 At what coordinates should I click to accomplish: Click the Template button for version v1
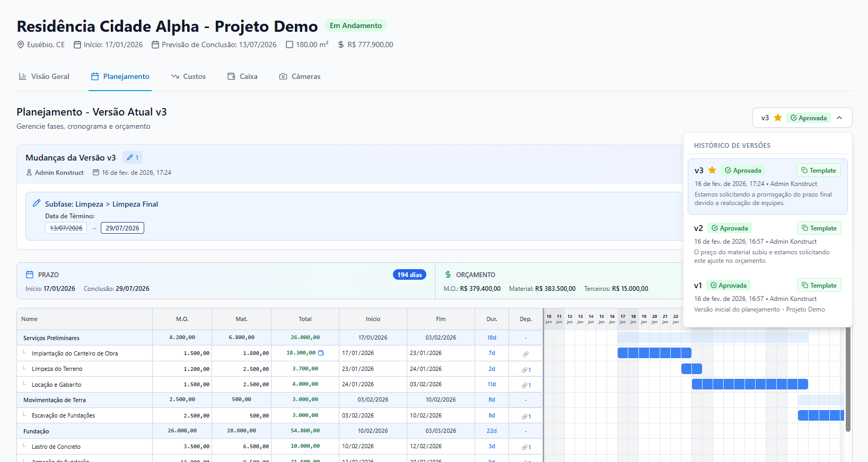click(819, 286)
